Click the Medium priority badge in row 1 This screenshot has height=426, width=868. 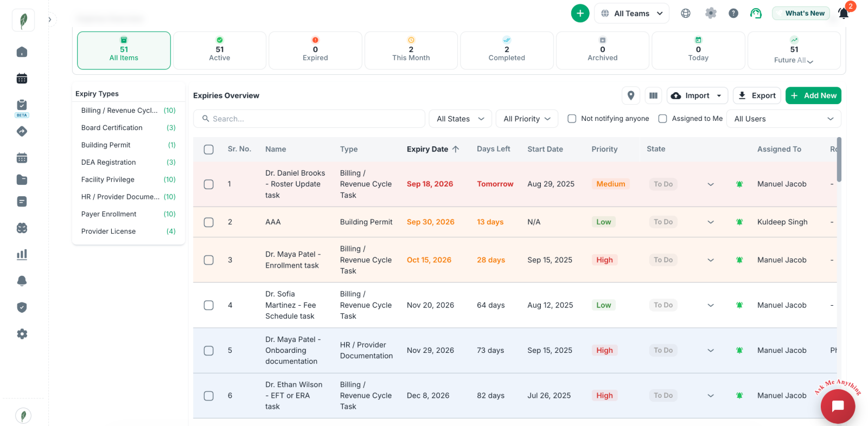click(x=610, y=184)
